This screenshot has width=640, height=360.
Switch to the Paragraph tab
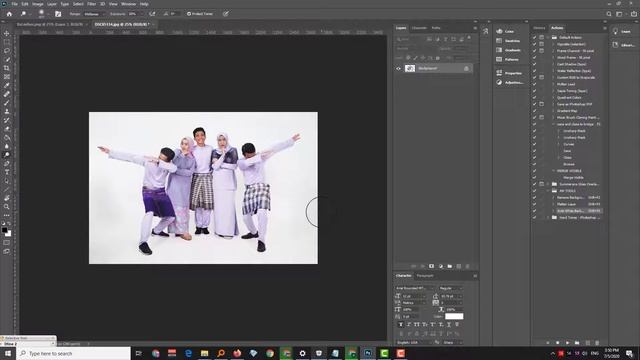click(x=425, y=276)
